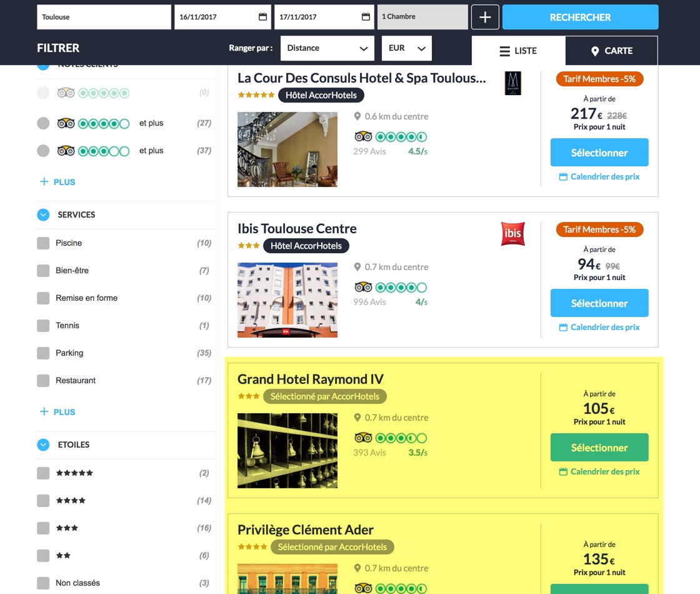Click the location pin under Ibis Toulouse Centre
The width and height of the screenshot is (700, 594).
(357, 266)
